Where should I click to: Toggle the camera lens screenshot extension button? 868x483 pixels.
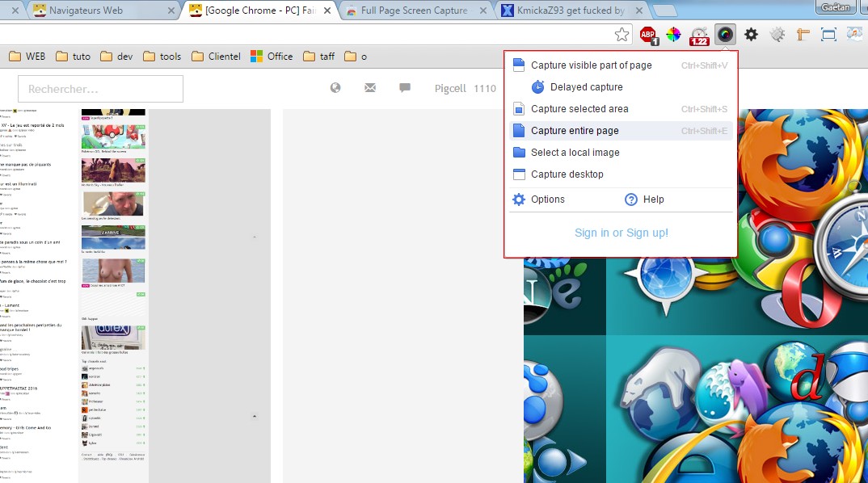tap(726, 34)
